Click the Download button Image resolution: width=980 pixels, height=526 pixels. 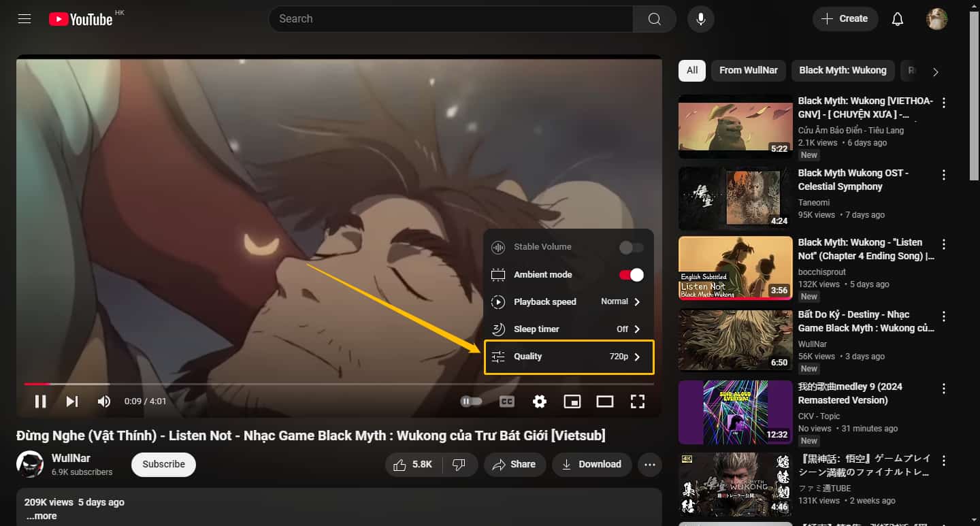click(591, 464)
